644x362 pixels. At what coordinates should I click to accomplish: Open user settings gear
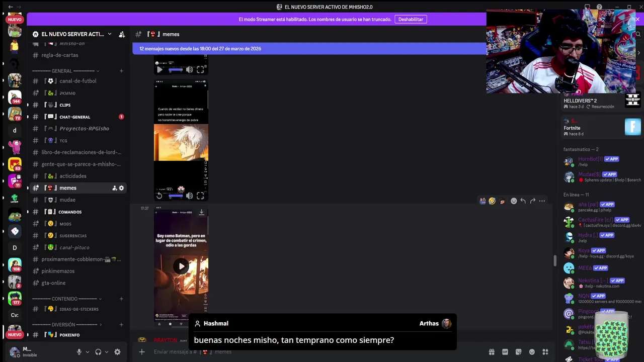click(x=117, y=352)
